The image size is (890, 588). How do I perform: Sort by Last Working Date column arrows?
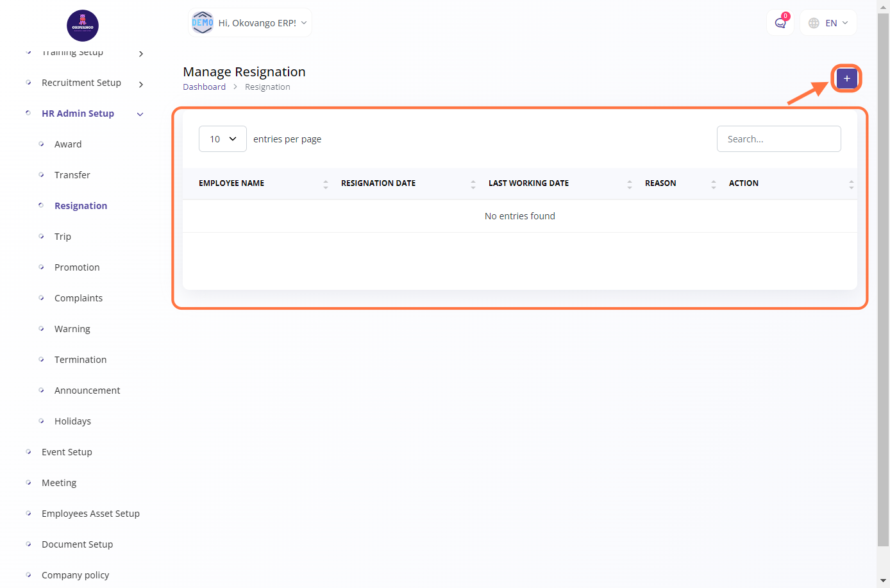(x=630, y=184)
